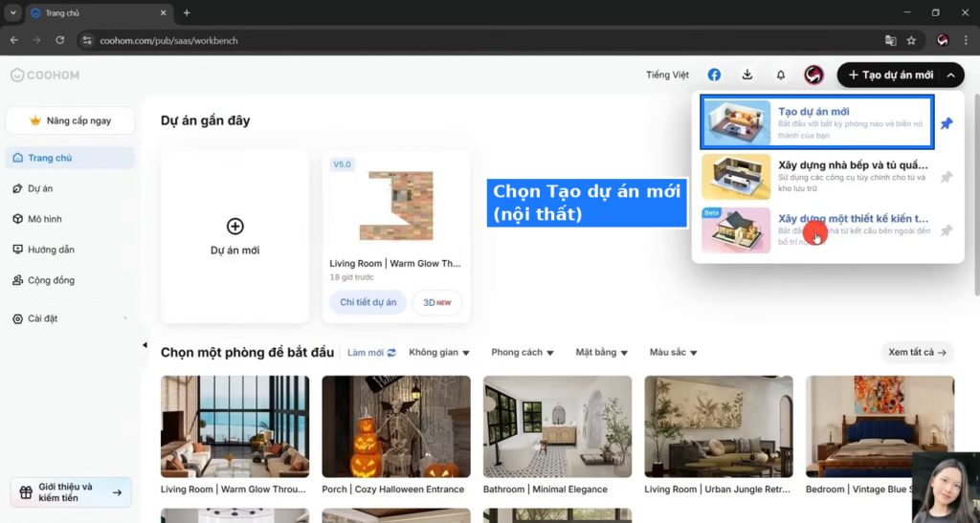Click Nâng cấp ngay upgrade button
This screenshot has height=523, width=980.
coord(70,120)
